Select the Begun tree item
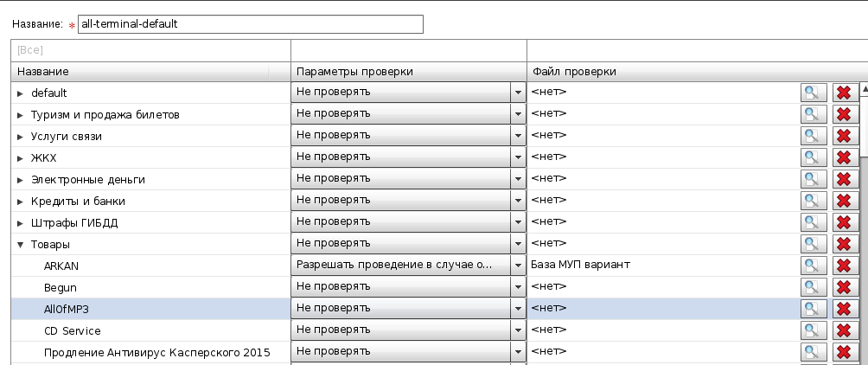 click(x=61, y=288)
